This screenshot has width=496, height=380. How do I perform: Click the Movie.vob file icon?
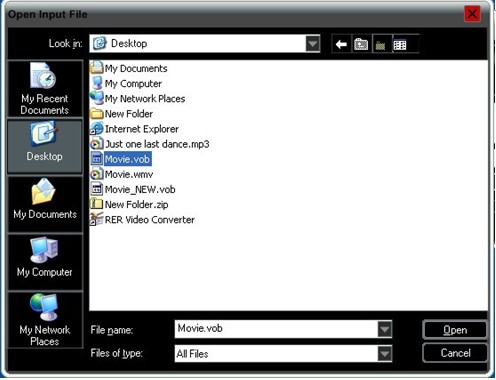[97, 159]
